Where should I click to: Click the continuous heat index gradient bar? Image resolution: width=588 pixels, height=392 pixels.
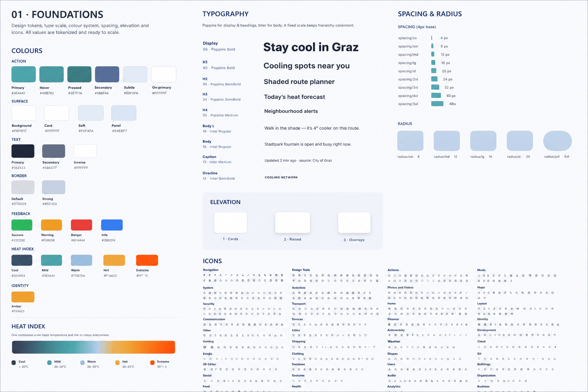click(x=93, y=347)
